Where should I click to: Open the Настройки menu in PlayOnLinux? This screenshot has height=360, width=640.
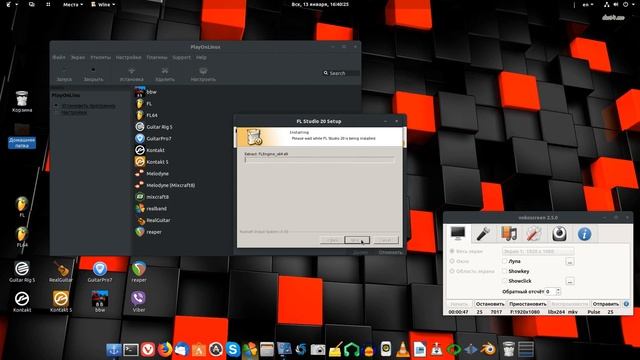pos(128,58)
